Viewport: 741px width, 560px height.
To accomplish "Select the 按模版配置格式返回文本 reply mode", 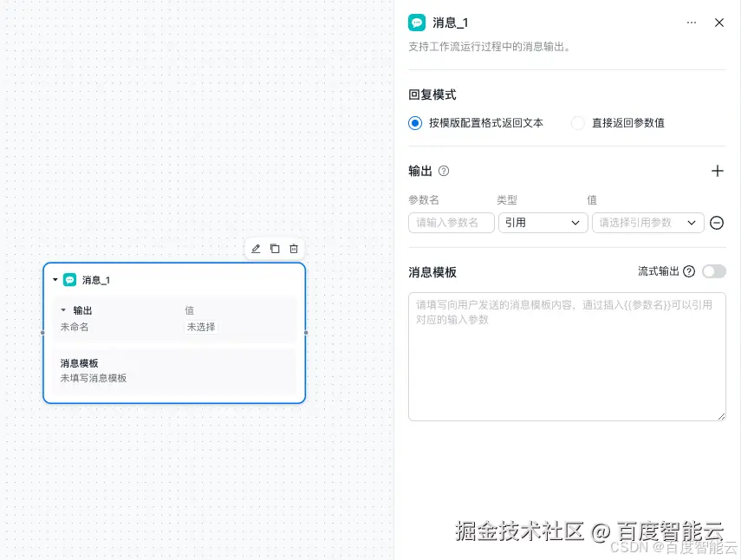I will point(417,122).
